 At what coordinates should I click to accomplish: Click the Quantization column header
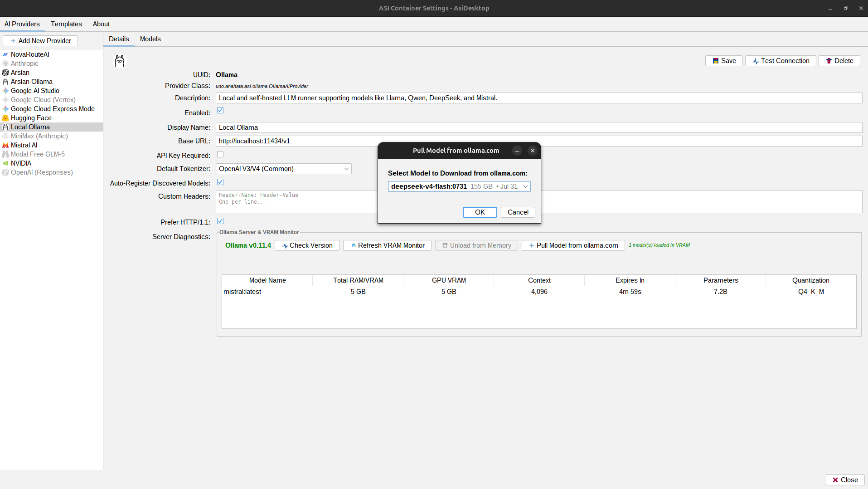pyautogui.click(x=811, y=280)
